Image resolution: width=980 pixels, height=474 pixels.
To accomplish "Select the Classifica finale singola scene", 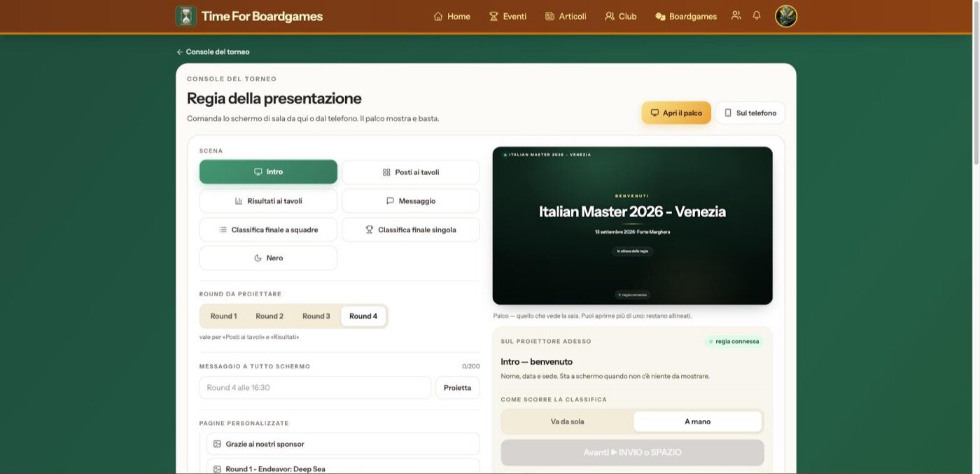I will coord(411,230).
